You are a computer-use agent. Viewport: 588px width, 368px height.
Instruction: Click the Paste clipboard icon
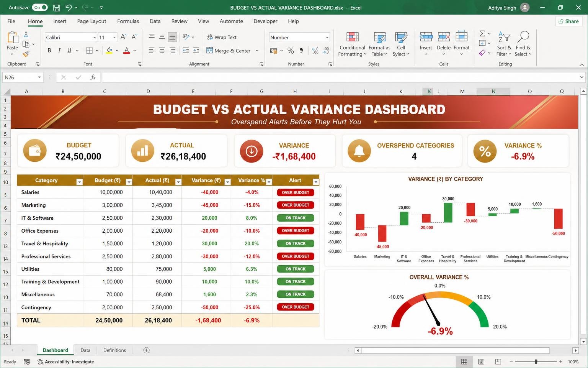[12, 38]
